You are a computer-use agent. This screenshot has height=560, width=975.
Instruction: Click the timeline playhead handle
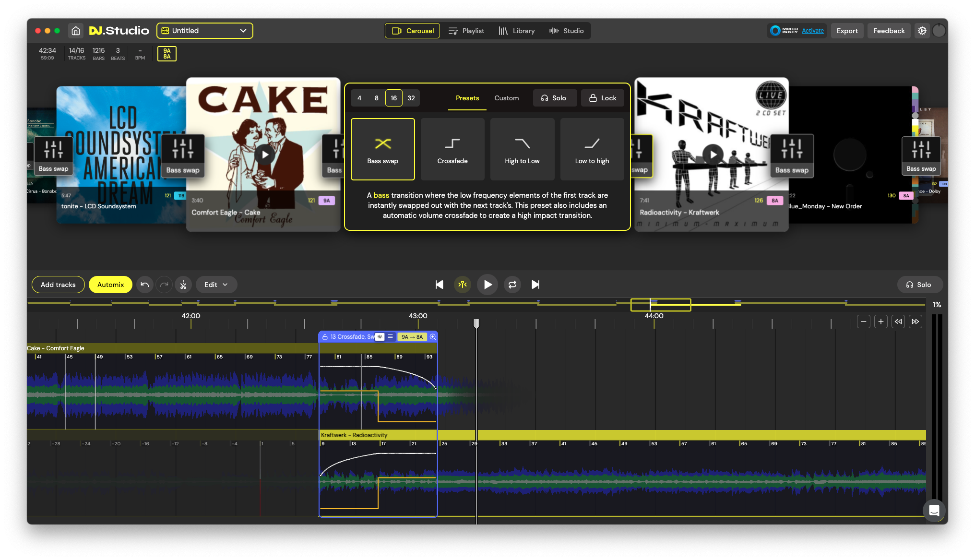[x=476, y=324]
